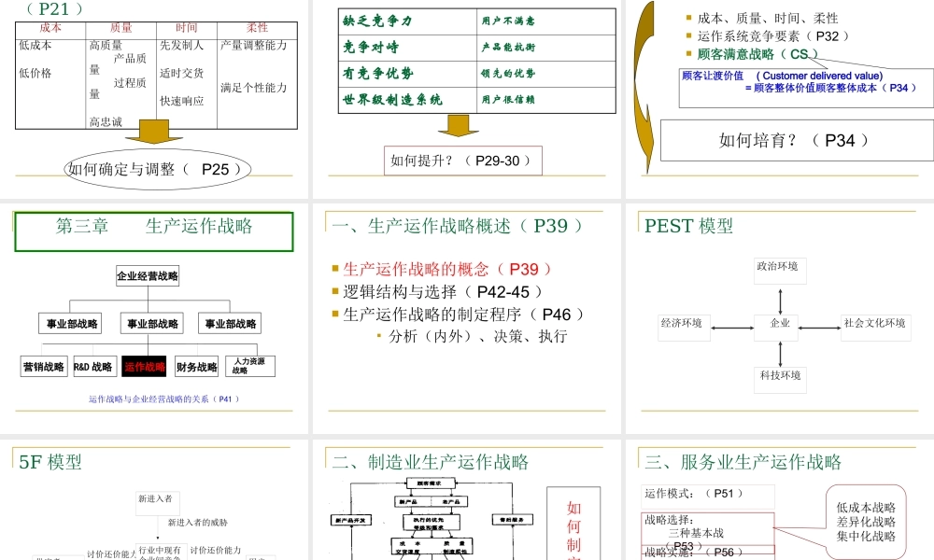Select the 三、服务业生产运作战略 slide title
This screenshot has height=560, width=934.
coord(743,462)
